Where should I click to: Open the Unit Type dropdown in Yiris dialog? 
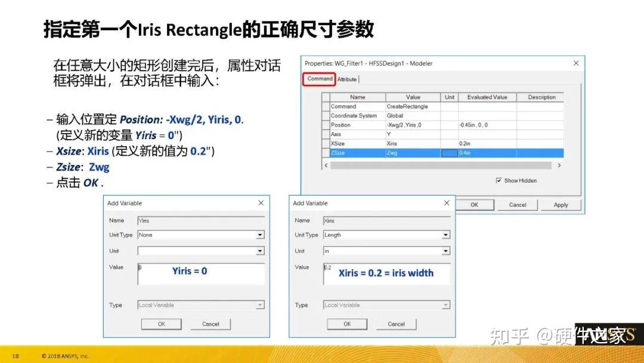(x=260, y=235)
